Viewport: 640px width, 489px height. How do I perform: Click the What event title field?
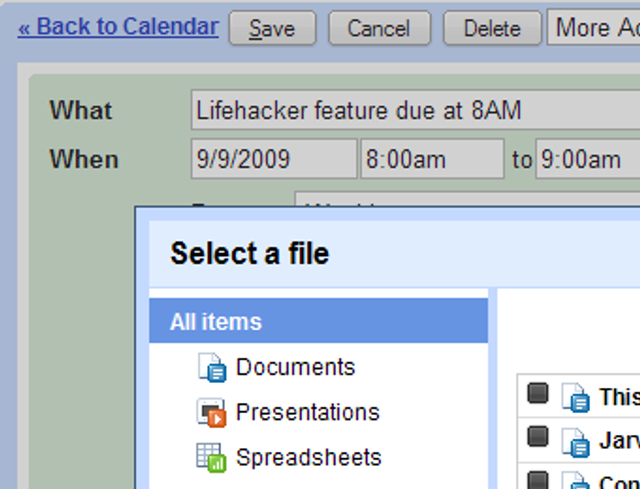(x=414, y=110)
